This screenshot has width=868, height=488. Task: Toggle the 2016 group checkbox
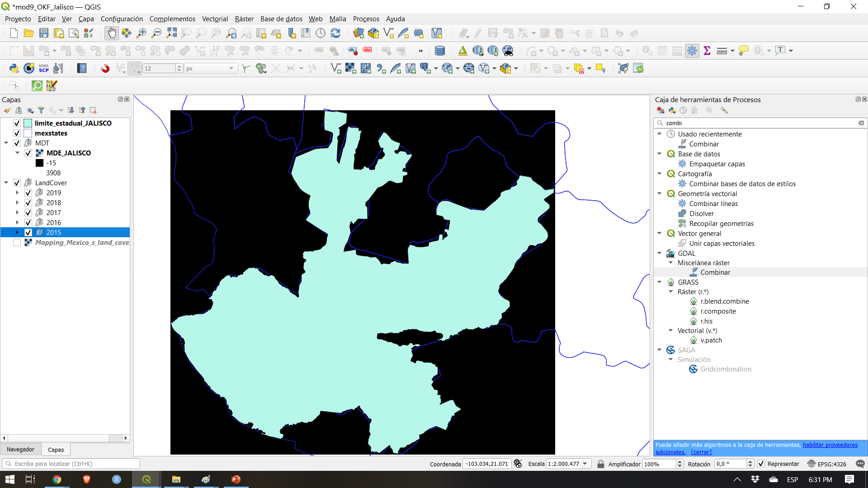point(28,222)
